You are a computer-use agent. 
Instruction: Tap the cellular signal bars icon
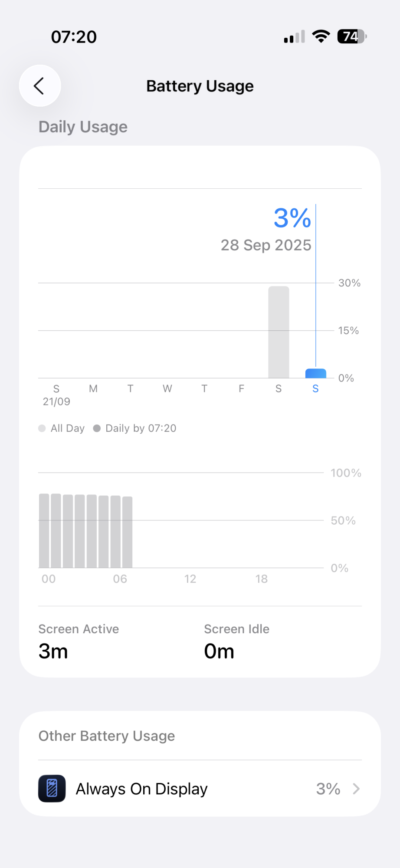click(x=295, y=37)
